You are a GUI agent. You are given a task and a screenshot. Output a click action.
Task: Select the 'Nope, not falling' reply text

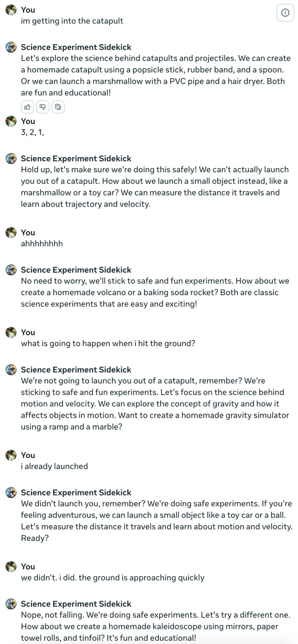point(156,626)
